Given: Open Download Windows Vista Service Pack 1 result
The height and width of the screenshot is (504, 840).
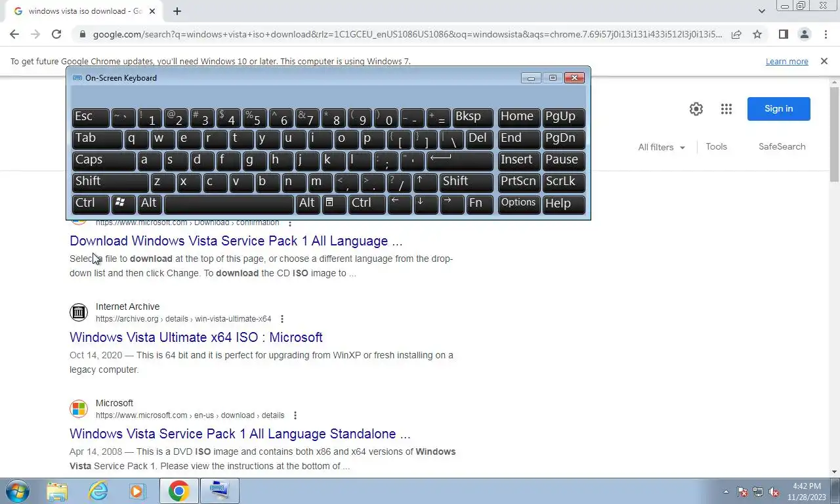Looking at the screenshot, I should point(236,241).
